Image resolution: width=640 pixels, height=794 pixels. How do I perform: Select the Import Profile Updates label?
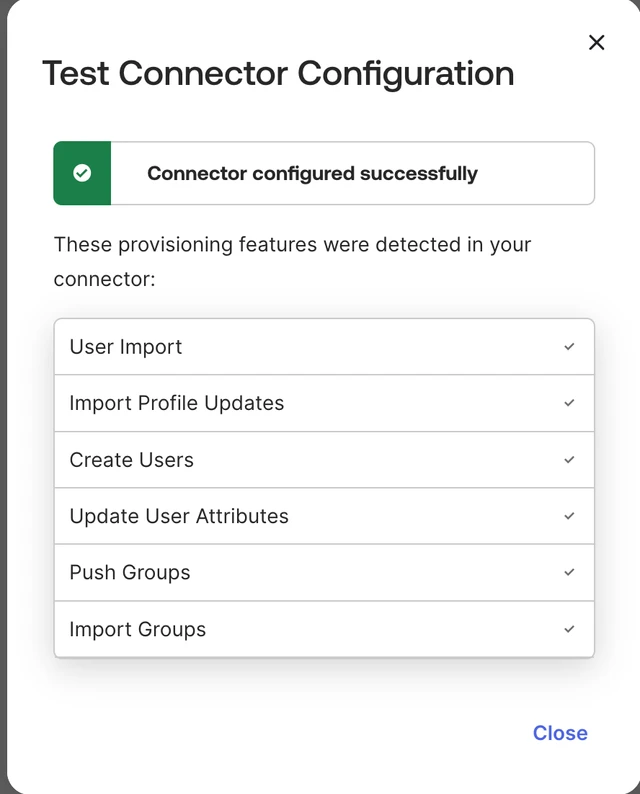[x=177, y=403]
